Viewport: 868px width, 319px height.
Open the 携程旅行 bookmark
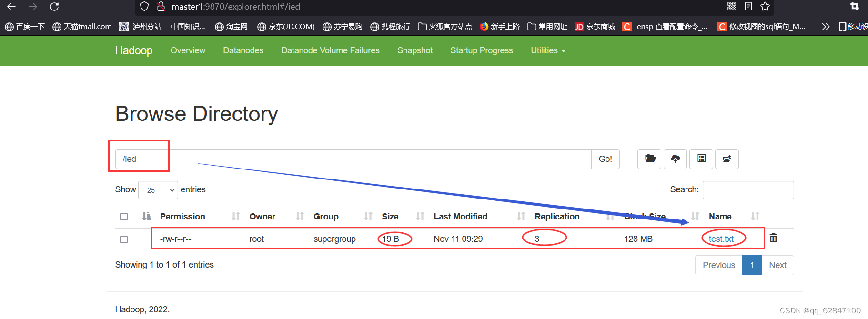tap(390, 27)
